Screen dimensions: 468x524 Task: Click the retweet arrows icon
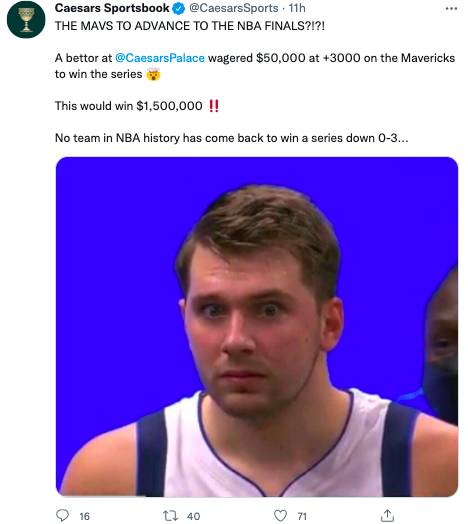click(x=170, y=516)
